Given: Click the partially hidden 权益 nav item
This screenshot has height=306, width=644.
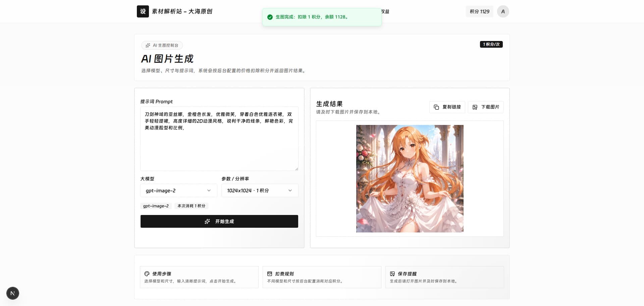Looking at the screenshot, I should point(385,11).
